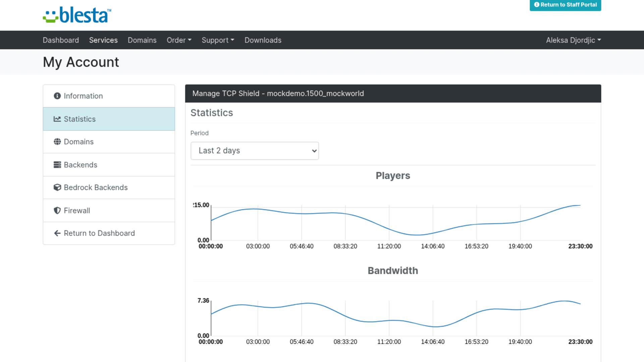Click 19:40:00 label on the Bandwidth chart
The image size is (644, 362).
520,342
